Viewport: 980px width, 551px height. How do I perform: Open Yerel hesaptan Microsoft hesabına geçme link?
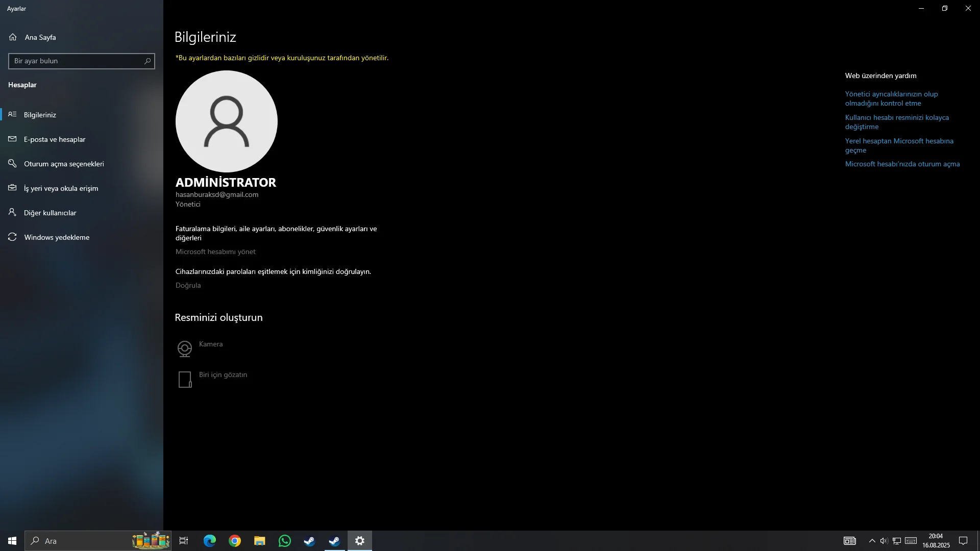point(899,145)
